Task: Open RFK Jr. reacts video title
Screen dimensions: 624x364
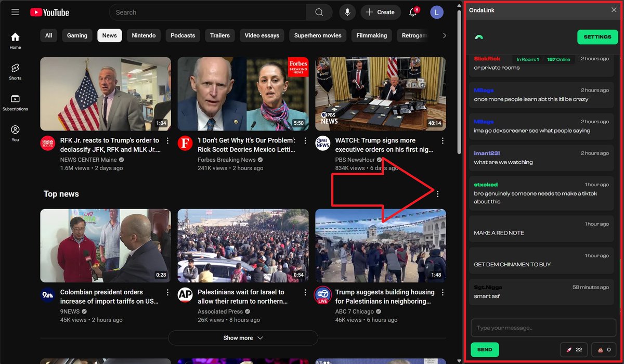Action: [110, 145]
